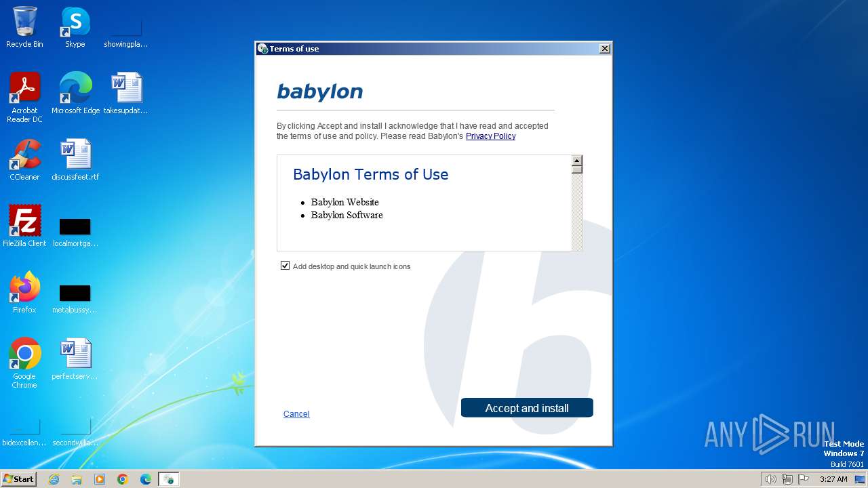Open the Recycle Bin desktop icon

[24, 27]
